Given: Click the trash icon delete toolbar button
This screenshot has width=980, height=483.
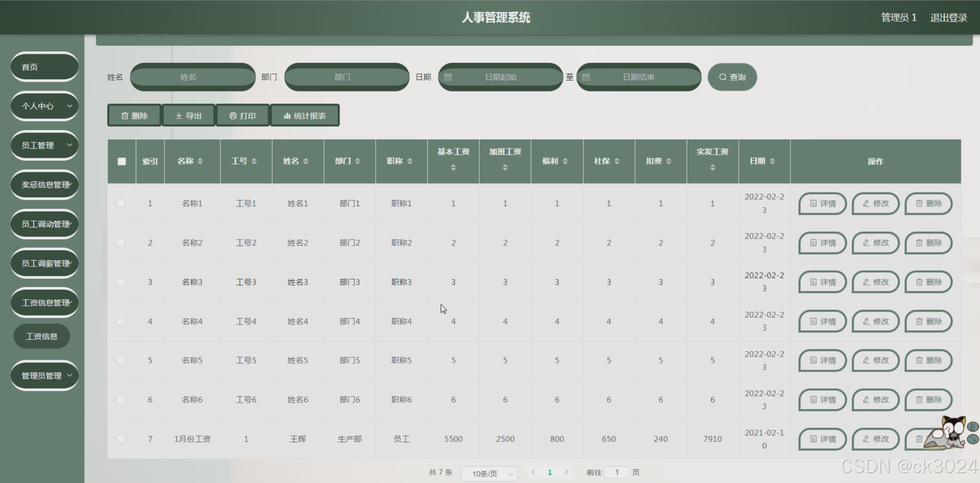Looking at the screenshot, I should (134, 116).
